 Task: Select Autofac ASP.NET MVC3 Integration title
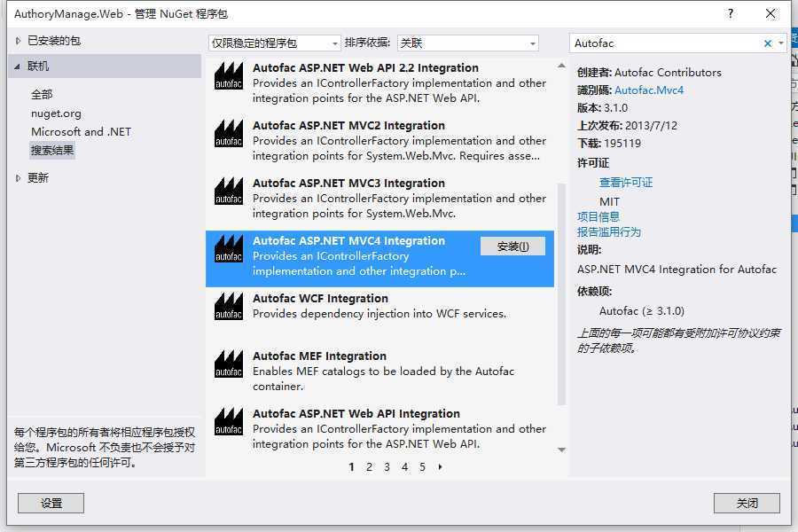[348, 183]
